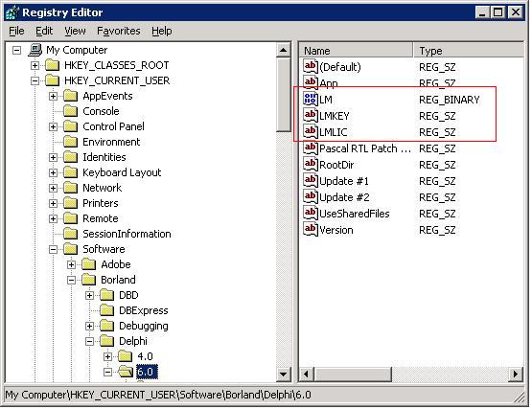Expand the AppEvents key
Viewport: 532px width, 409px height.
(53, 97)
